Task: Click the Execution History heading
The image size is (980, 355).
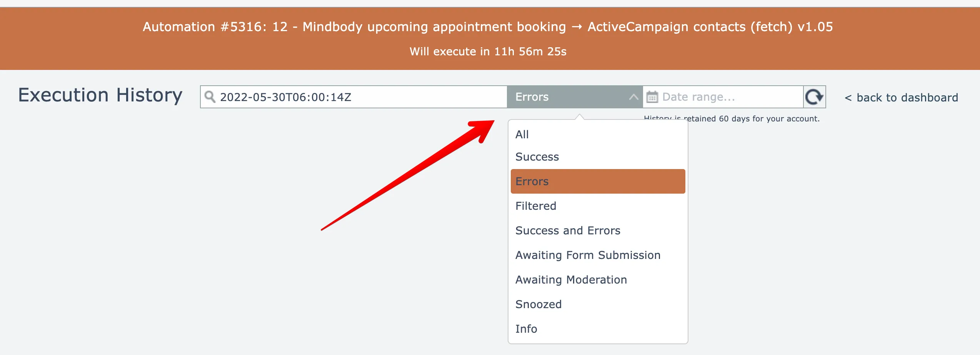Action: click(100, 95)
